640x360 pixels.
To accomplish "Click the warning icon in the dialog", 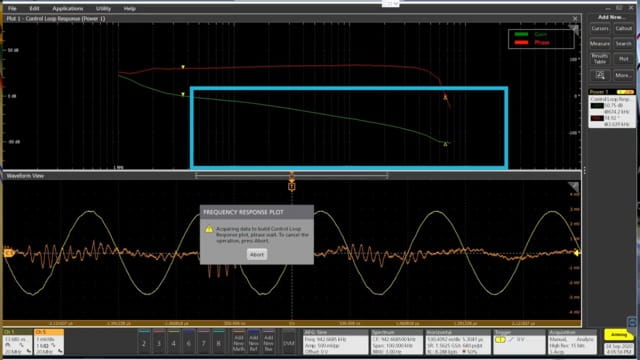I will 209,229.
